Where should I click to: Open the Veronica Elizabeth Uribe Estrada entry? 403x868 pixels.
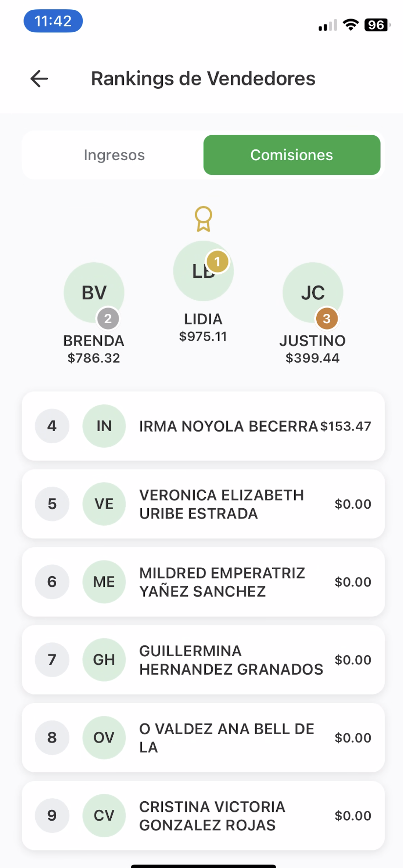(203, 504)
